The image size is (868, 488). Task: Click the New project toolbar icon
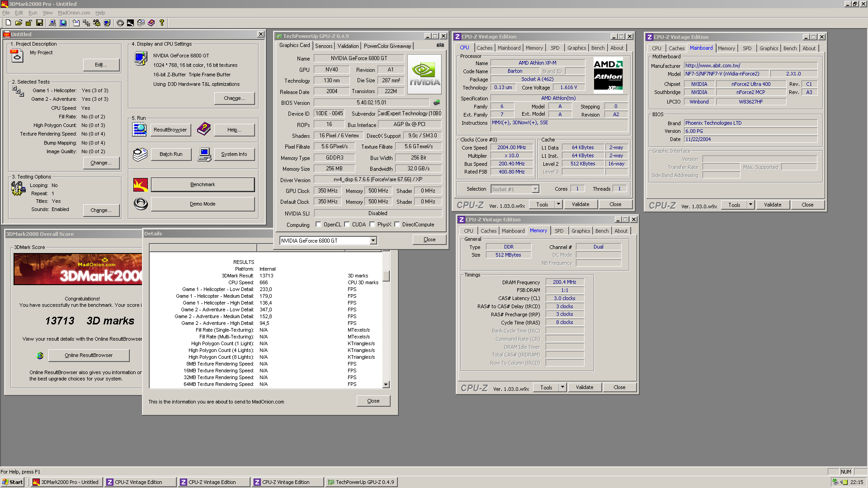[x=8, y=23]
